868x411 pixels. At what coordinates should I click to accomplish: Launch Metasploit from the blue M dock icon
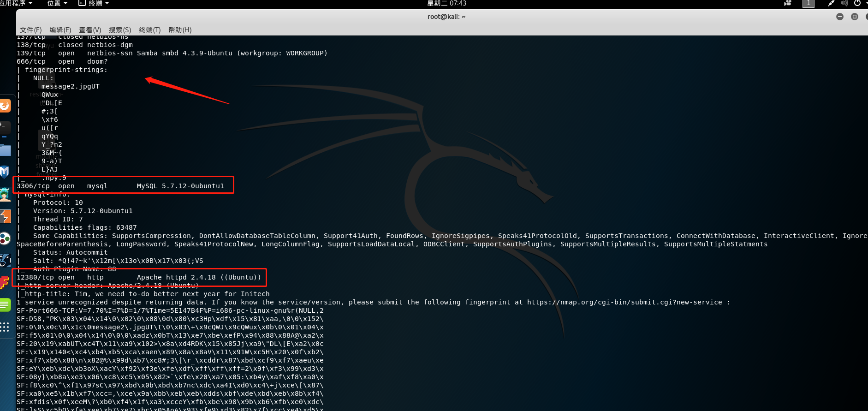coord(5,172)
